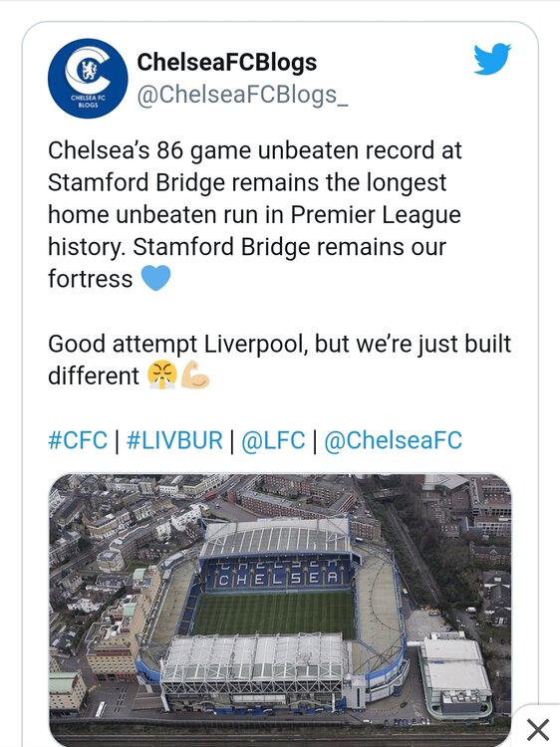Click the blue heart emoji after fortress
This screenshot has height=747, width=560.
coord(155,278)
